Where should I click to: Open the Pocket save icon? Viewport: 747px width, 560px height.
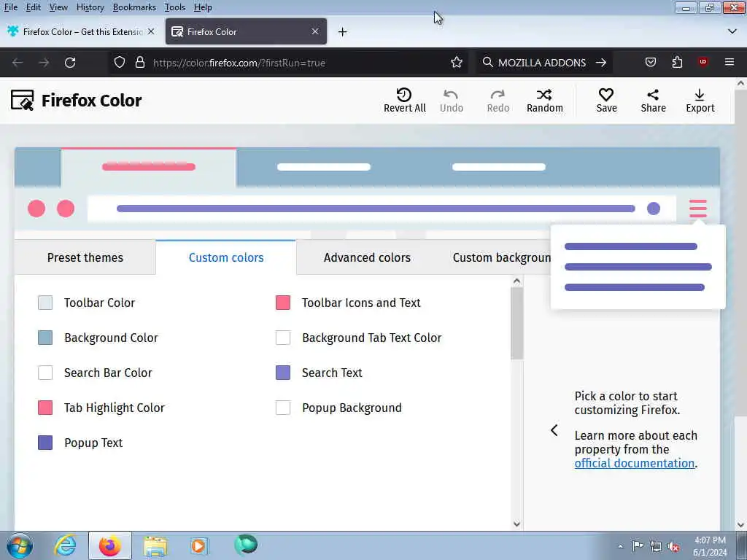click(x=650, y=63)
